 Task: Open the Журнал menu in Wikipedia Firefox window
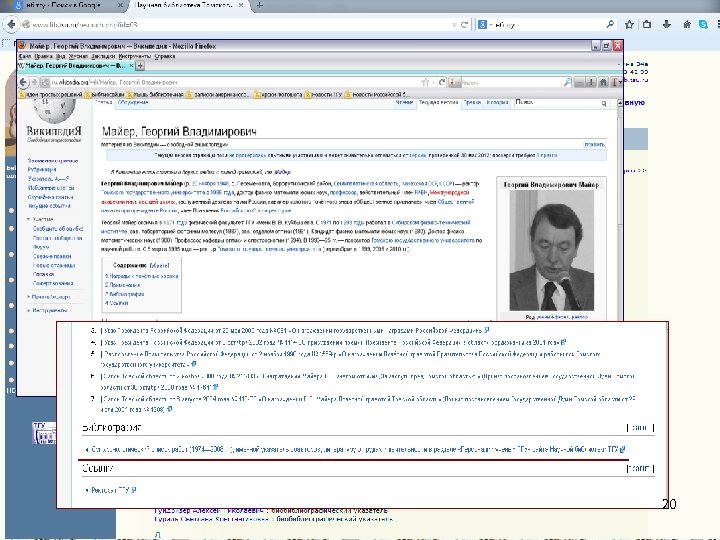pyautogui.click(x=78, y=56)
